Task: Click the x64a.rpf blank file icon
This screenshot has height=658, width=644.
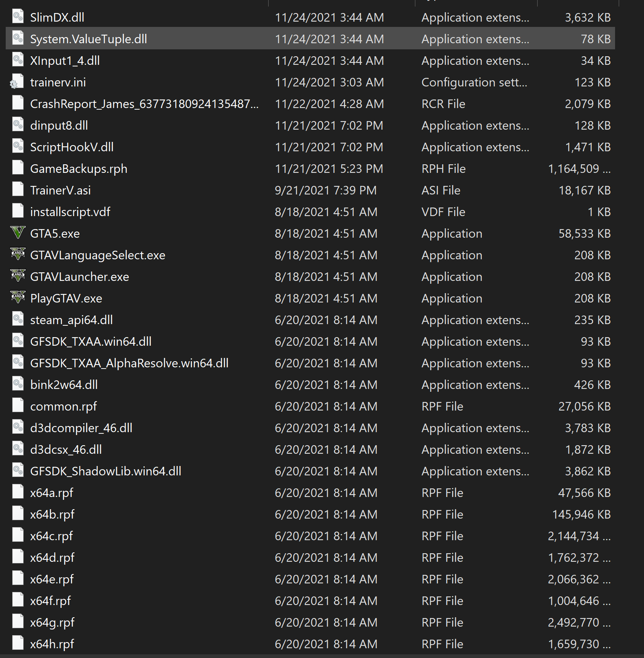Action: point(18,492)
